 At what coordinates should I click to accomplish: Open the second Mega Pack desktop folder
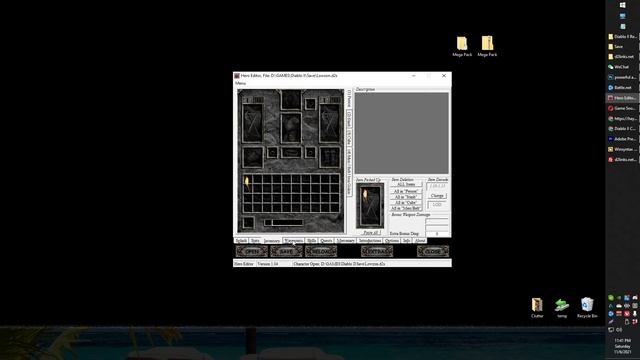[x=487, y=46]
